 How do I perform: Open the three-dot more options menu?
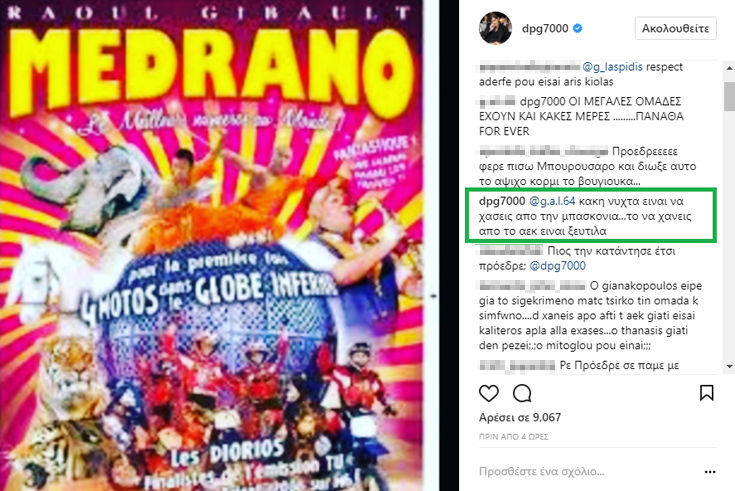click(x=710, y=472)
